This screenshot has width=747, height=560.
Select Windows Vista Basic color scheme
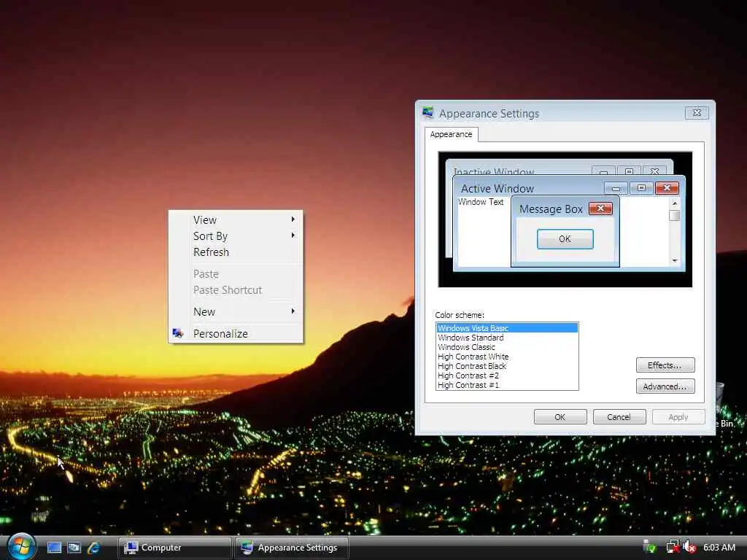pos(507,328)
